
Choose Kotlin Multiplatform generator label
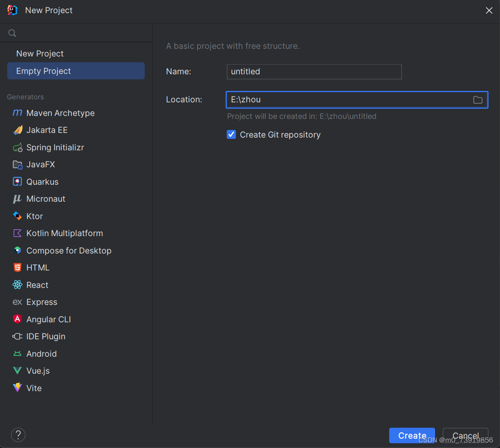[65, 233]
